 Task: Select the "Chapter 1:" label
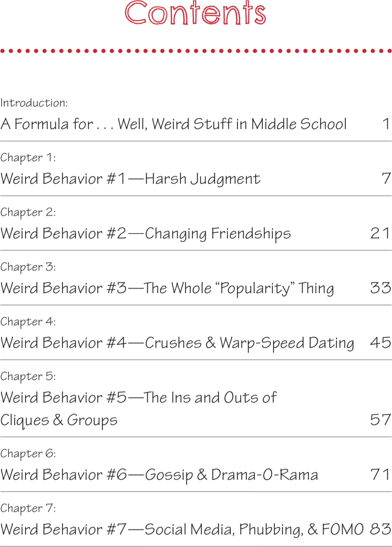pyautogui.click(x=28, y=158)
